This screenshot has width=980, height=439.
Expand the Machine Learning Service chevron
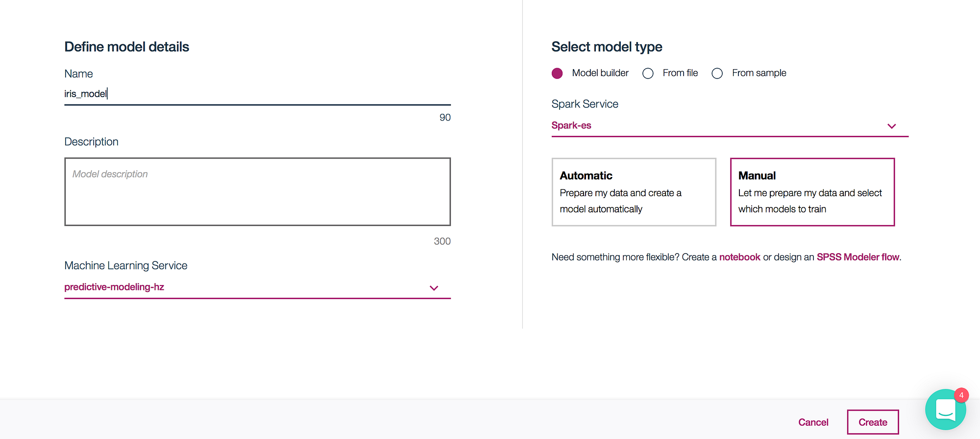(x=434, y=288)
